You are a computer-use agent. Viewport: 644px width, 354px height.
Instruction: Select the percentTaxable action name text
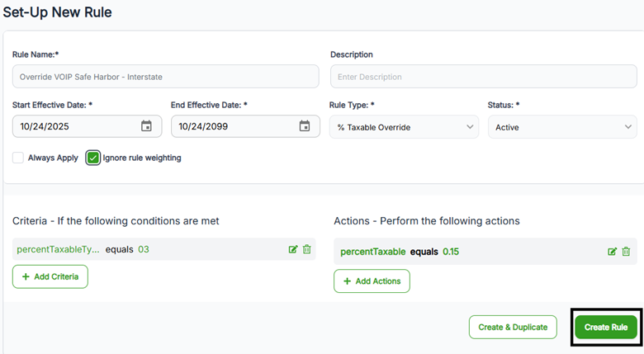point(373,252)
